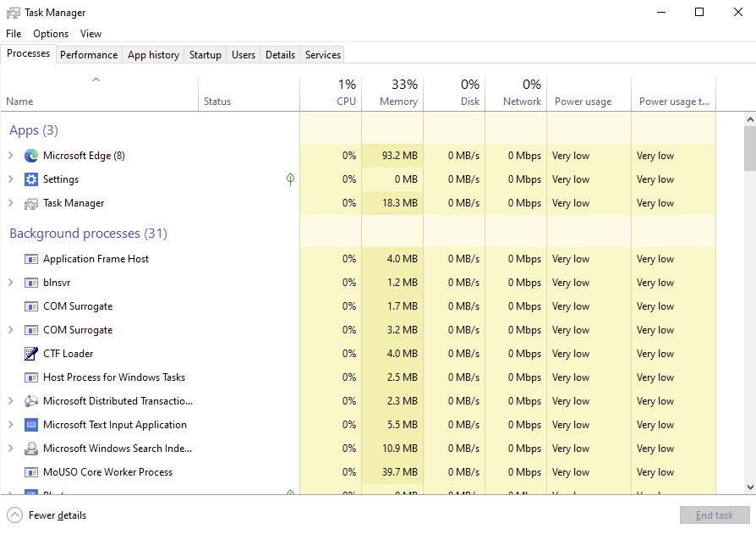Switch to the Performance tab

[x=89, y=55]
